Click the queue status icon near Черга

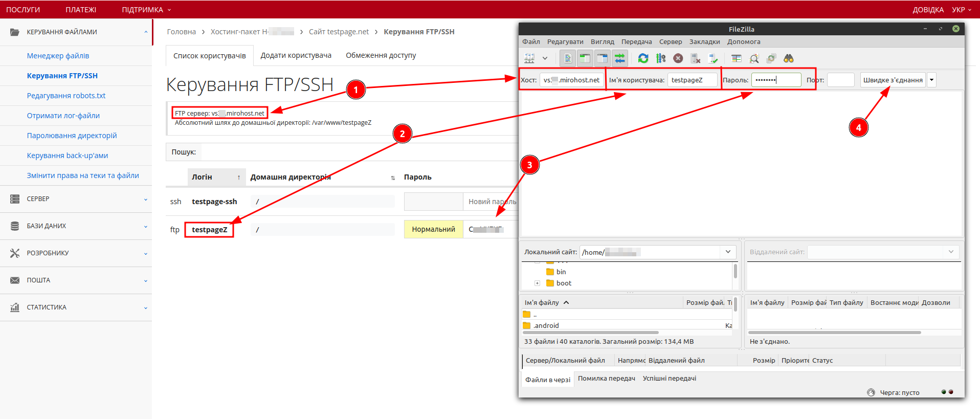pos(871,392)
